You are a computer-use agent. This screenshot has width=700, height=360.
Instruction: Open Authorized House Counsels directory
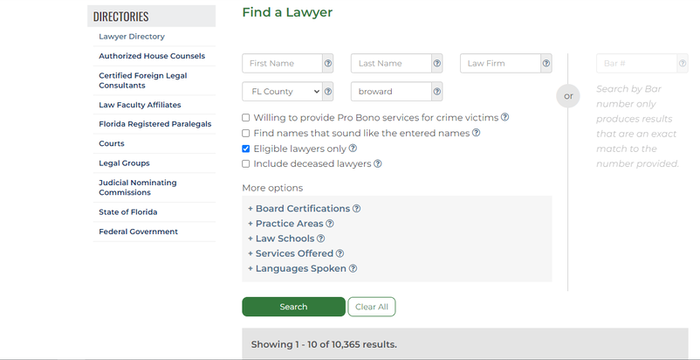tap(152, 56)
